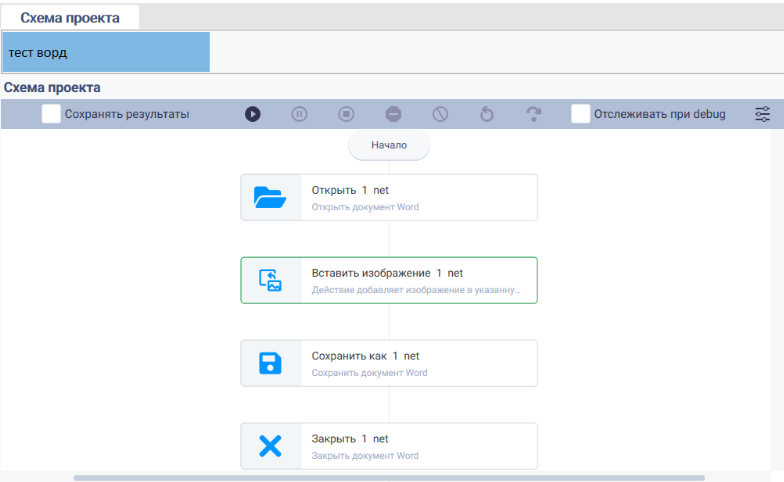Select the тест ворд project item
This screenshot has width=784, height=482.
click(106, 52)
